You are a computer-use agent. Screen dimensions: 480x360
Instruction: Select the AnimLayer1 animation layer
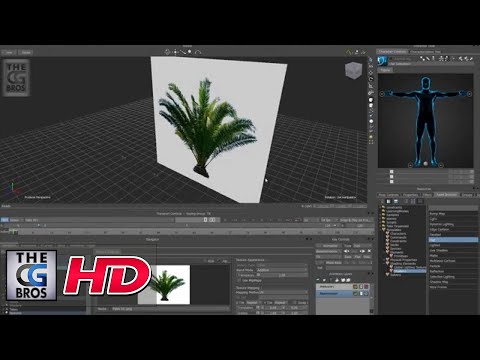pos(343,287)
